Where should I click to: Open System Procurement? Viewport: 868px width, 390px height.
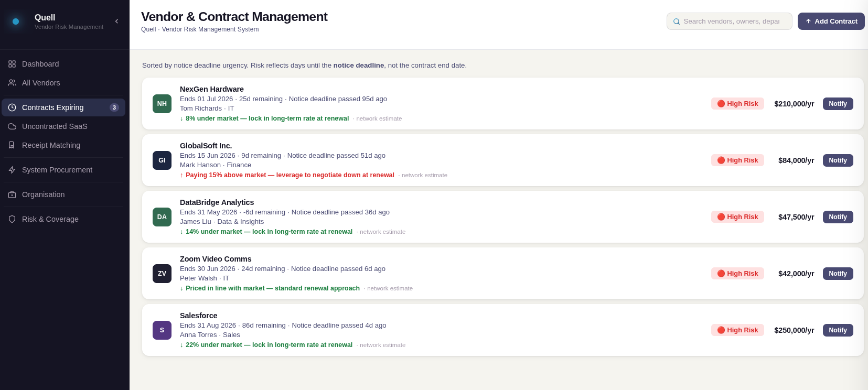63,170
